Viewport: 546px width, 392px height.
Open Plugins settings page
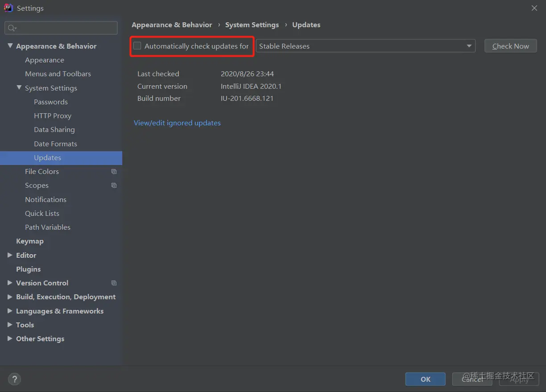point(28,269)
